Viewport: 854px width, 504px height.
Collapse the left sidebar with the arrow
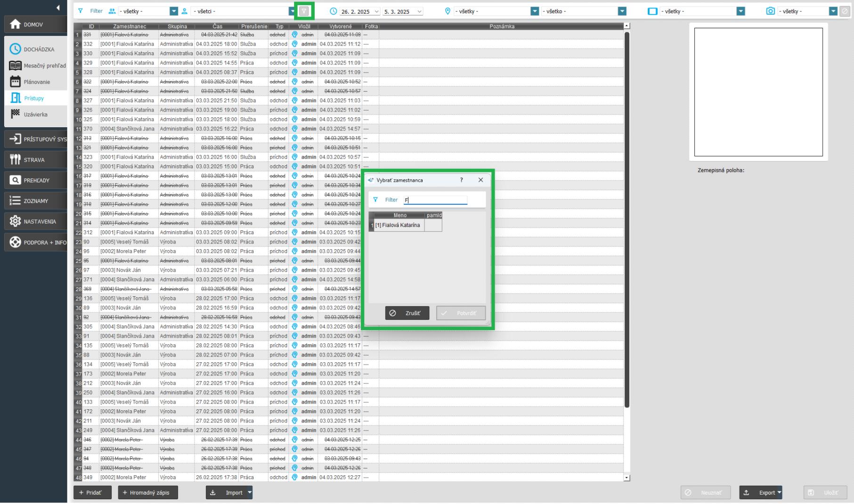click(58, 8)
